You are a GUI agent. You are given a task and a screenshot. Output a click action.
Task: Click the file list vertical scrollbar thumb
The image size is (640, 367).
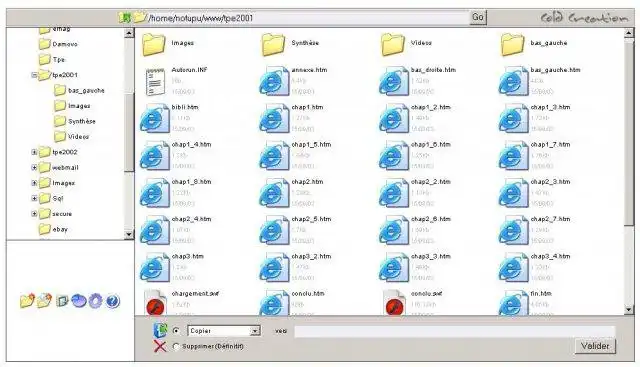point(629,131)
